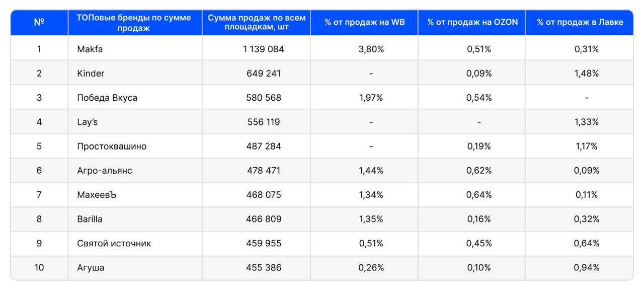Click the Агуша brand cell
The width and height of the screenshot is (644, 290).
pyautogui.click(x=91, y=268)
